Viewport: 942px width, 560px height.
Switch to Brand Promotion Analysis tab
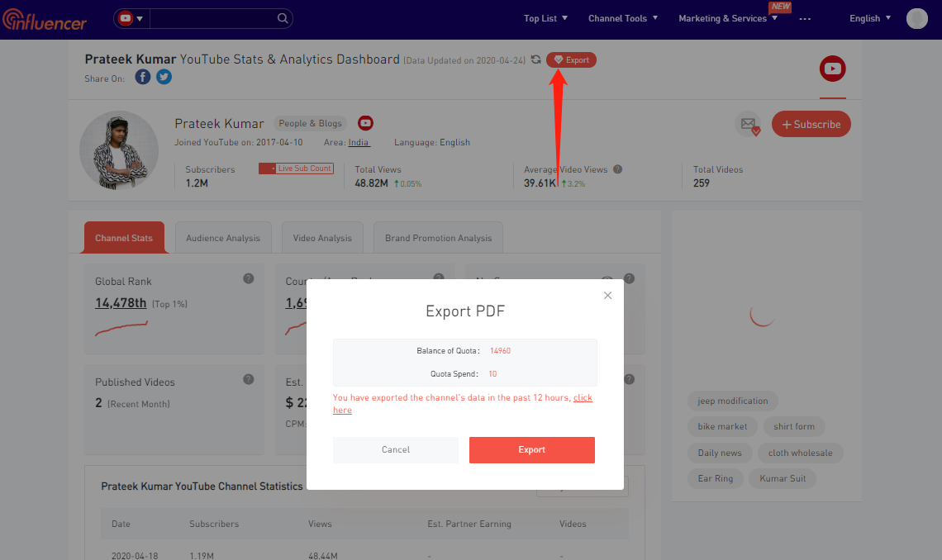[438, 238]
